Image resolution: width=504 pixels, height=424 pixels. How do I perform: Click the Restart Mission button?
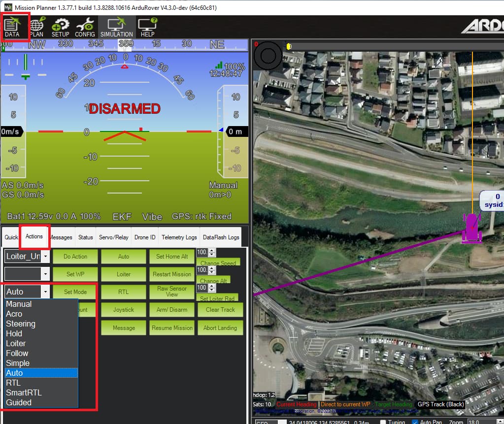click(x=171, y=274)
